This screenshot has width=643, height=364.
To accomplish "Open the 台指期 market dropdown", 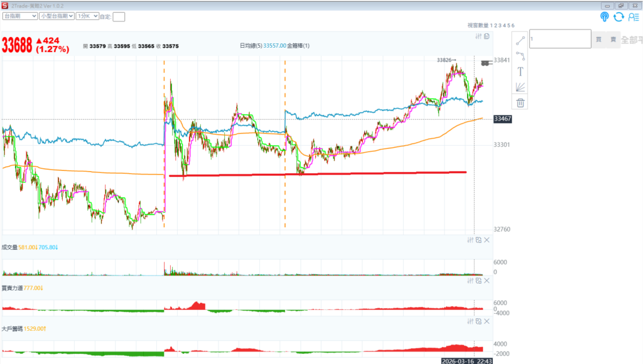I will (19, 16).
